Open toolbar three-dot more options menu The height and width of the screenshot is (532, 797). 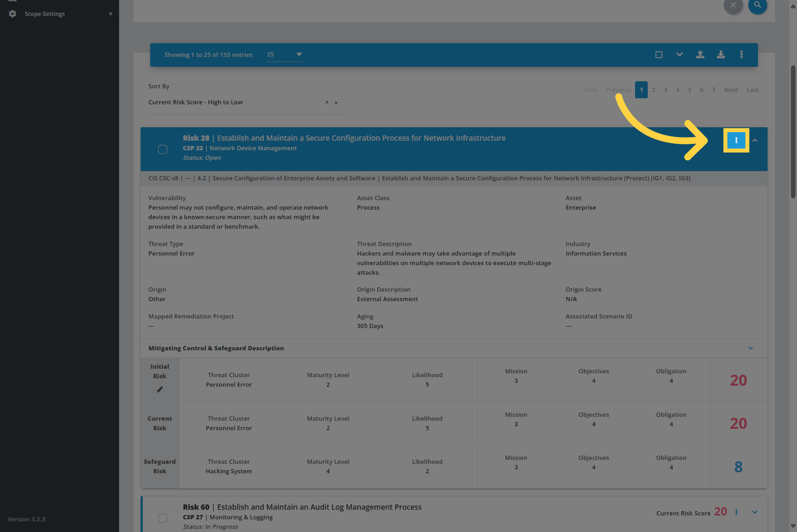pyautogui.click(x=741, y=54)
